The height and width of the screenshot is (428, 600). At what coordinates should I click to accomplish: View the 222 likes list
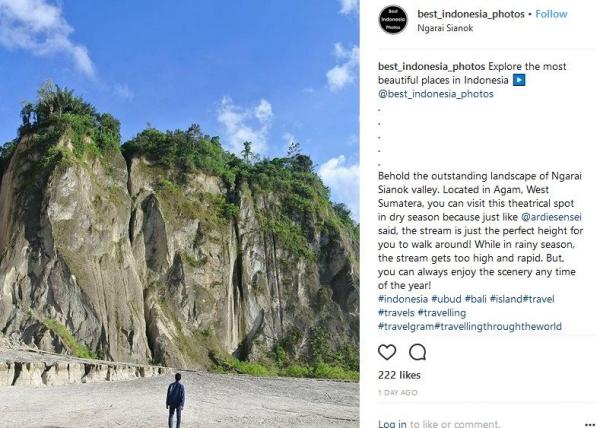[399, 375]
